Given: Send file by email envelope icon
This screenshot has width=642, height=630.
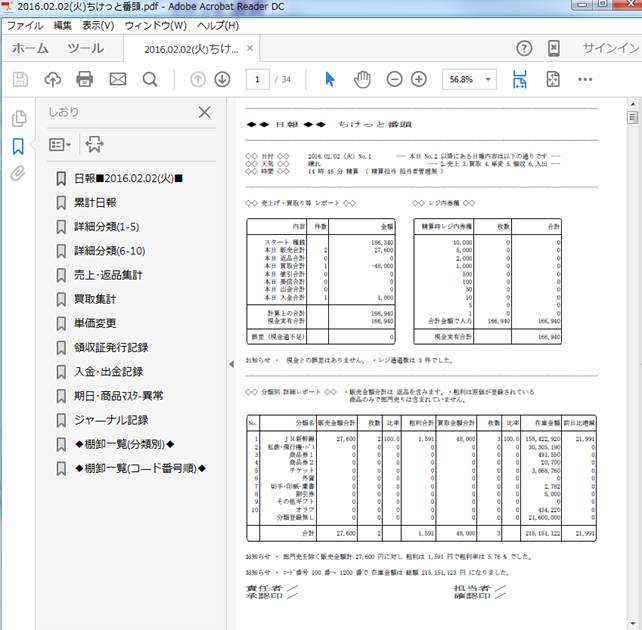Looking at the screenshot, I should coord(118,79).
